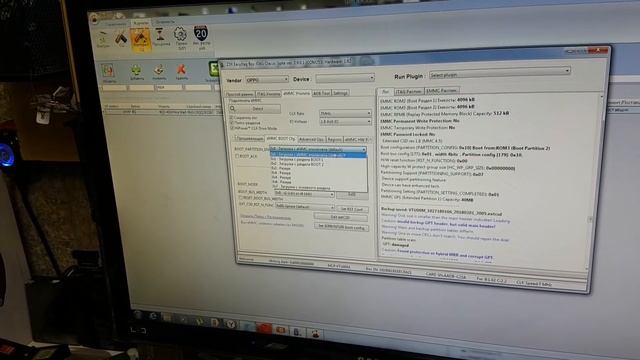
Task: Select the highlighted 0x0 option in boot partition list
Action: pos(318,155)
